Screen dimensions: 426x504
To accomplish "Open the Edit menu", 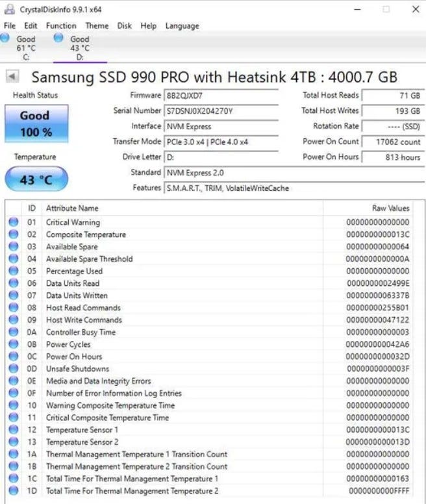I will [31, 26].
